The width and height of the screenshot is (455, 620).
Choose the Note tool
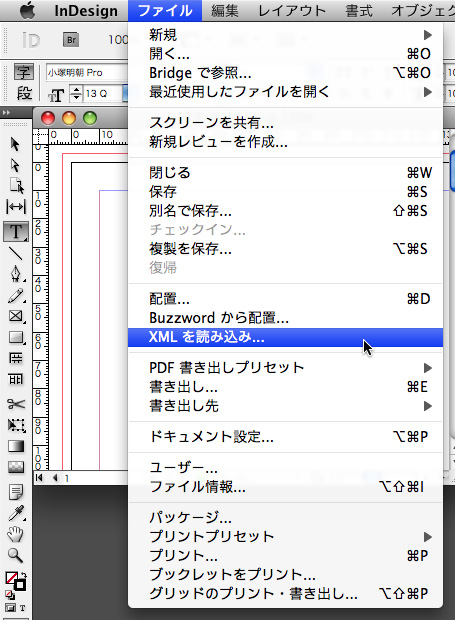(16, 492)
